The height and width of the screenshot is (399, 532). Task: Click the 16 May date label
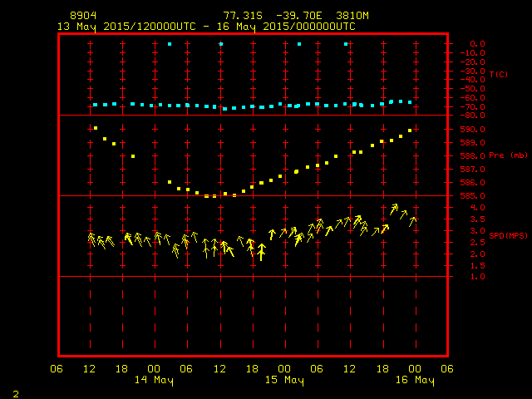point(415,380)
